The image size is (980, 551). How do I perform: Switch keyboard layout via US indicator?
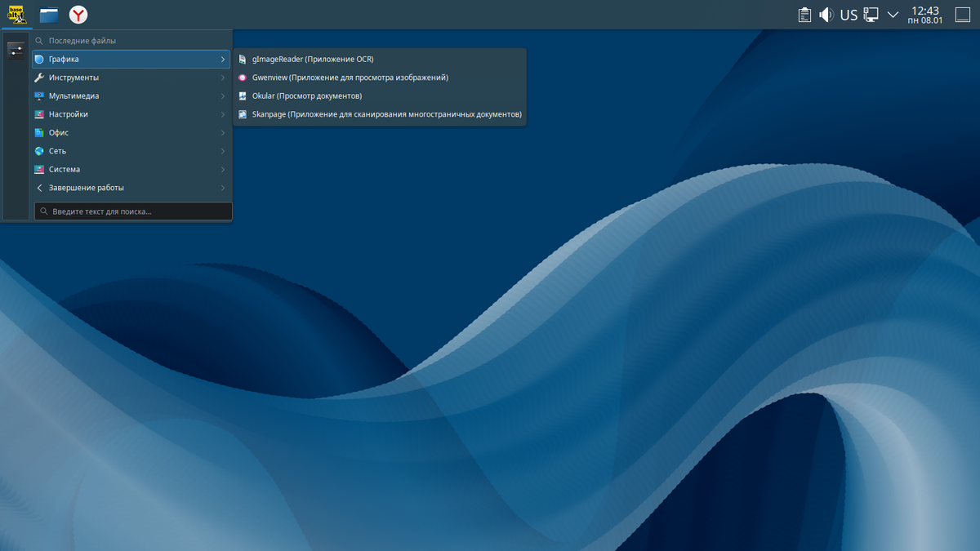848,14
